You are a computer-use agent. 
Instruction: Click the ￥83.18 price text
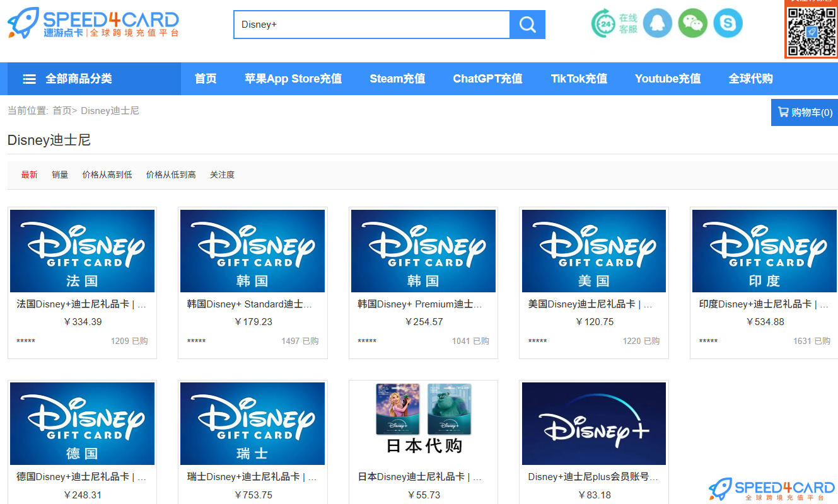[594, 495]
